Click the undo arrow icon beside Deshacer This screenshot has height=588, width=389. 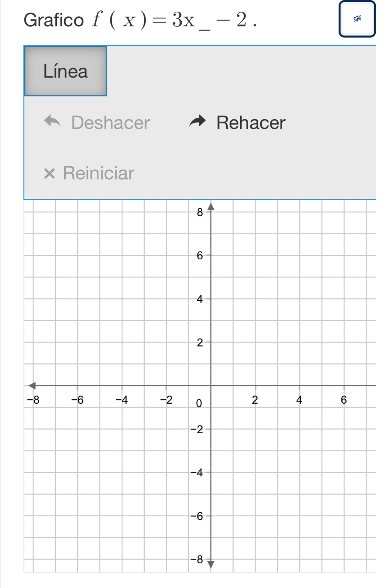(x=52, y=122)
